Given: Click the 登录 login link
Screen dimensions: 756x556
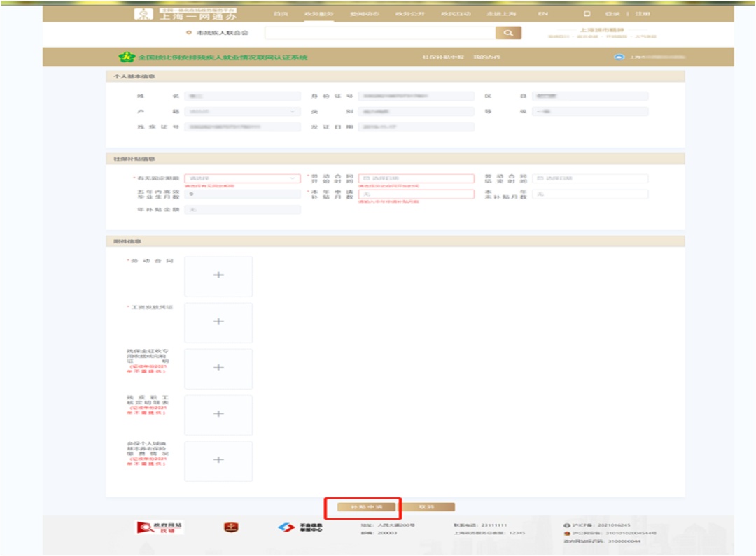Looking at the screenshot, I should coord(612,14).
